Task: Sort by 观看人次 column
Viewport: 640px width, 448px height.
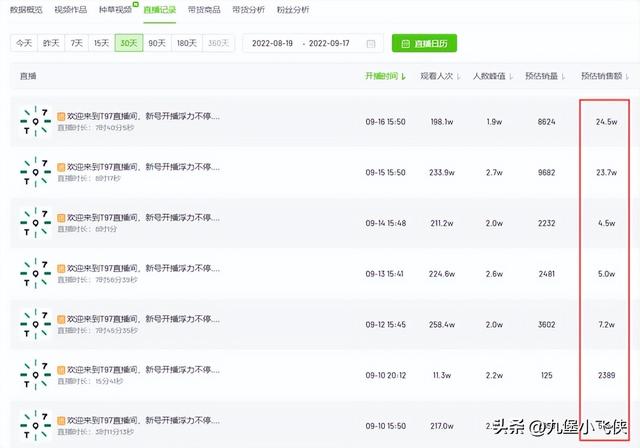Action: coord(437,76)
